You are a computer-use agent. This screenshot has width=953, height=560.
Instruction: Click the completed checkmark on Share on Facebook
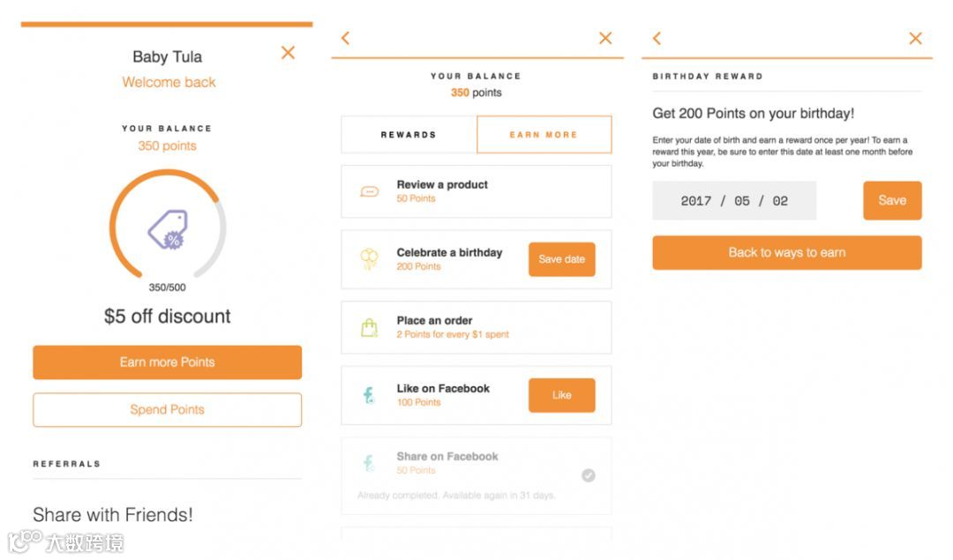point(589,475)
